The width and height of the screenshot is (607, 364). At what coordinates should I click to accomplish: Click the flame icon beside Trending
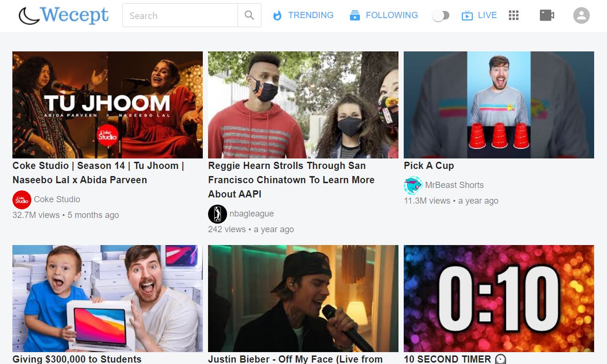(277, 16)
